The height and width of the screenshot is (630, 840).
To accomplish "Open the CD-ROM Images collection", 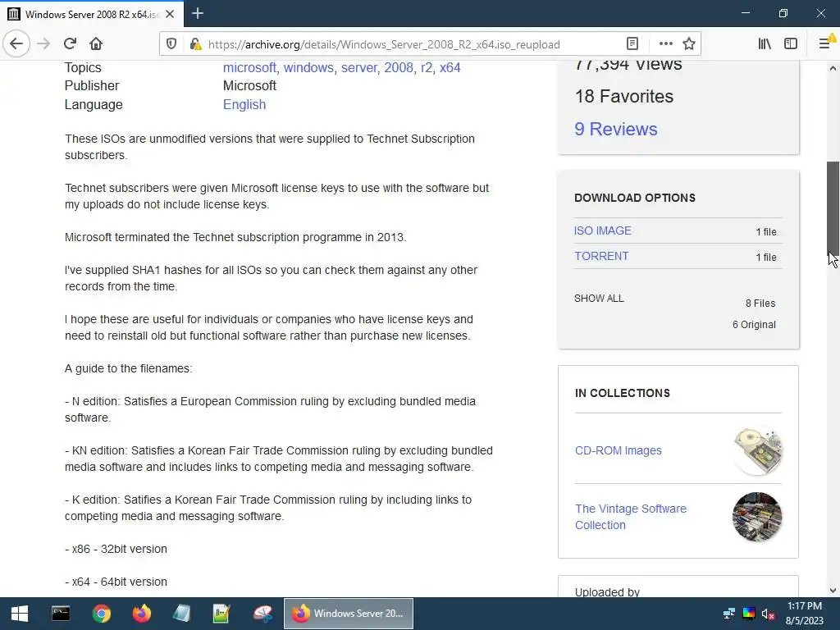I will pyautogui.click(x=619, y=450).
